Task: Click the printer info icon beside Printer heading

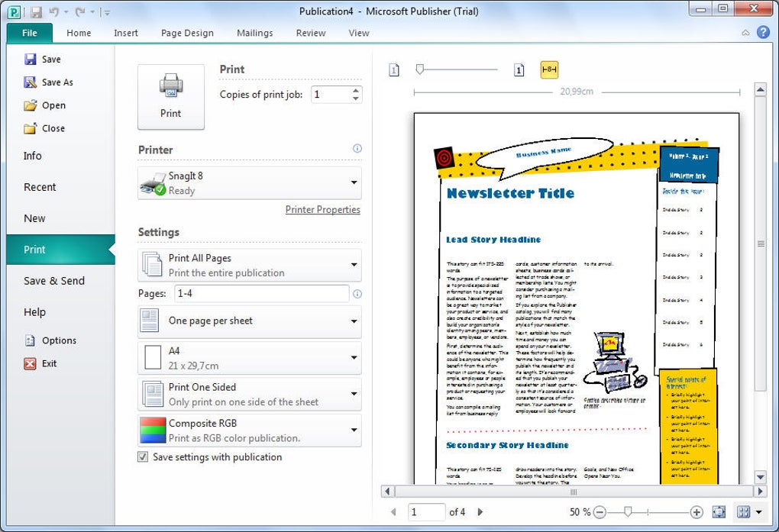Action: tap(357, 149)
